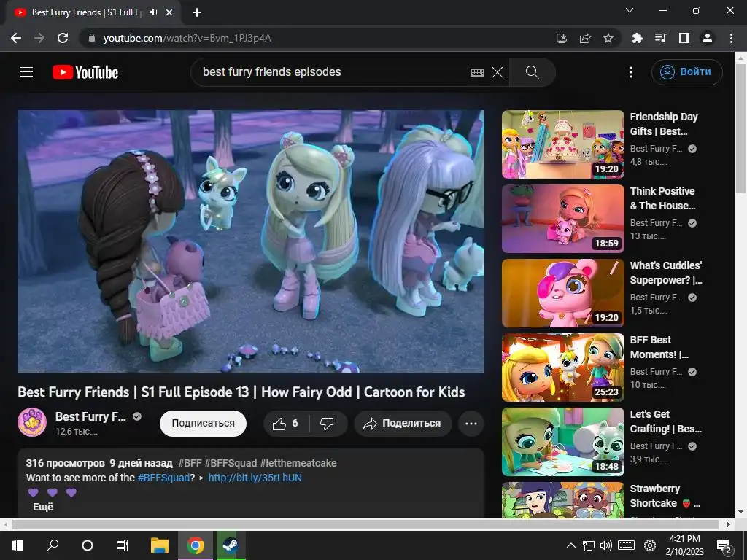Open BFF Best Moments video thumbnail

pos(562,367)
